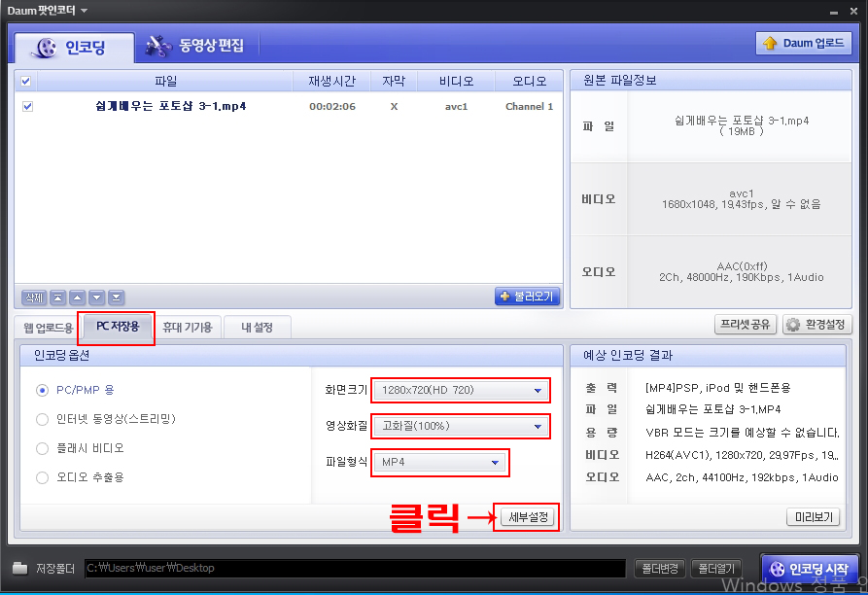The image size is (868, 595).
Task: Click the Channel 1 audio cell
Action: click(529, 106)
